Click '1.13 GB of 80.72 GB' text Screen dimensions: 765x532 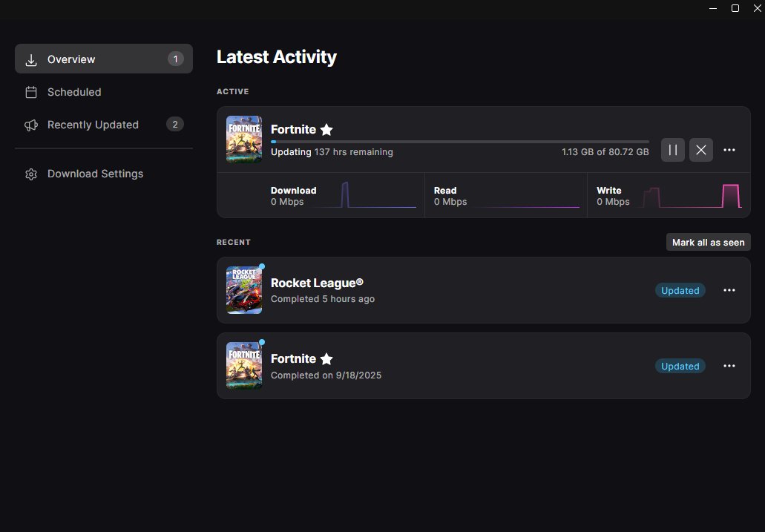click(x=605, y=152)
